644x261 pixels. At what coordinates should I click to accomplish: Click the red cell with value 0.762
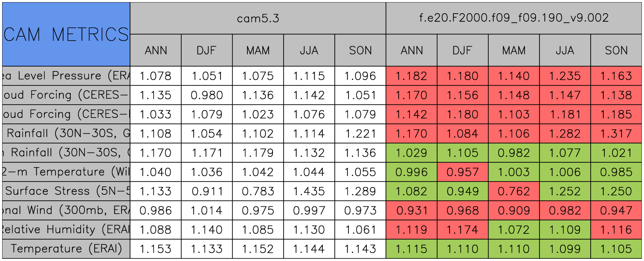coord(514,191)
